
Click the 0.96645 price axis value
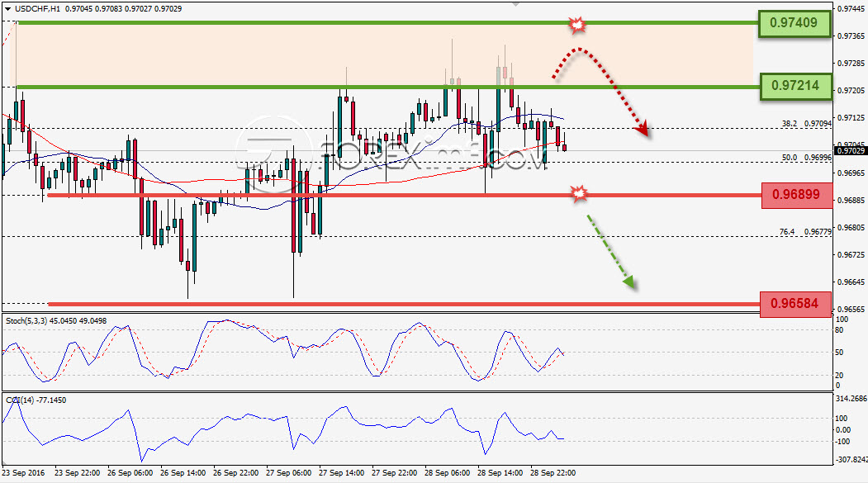[851, 282]
